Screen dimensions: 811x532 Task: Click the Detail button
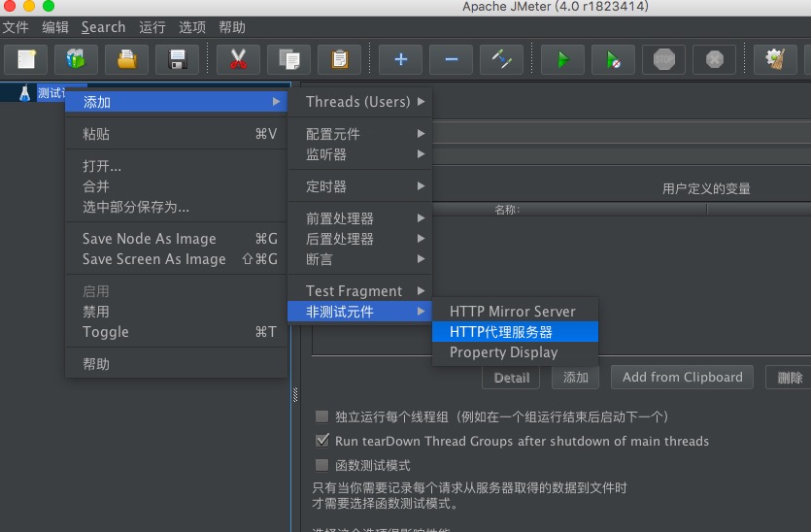[x=511, y=378]
